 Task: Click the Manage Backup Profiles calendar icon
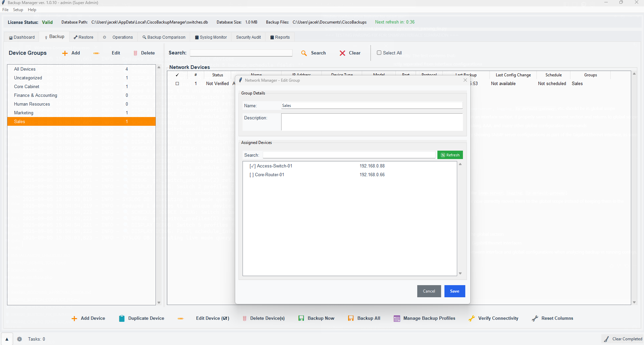tap(397, 318)
